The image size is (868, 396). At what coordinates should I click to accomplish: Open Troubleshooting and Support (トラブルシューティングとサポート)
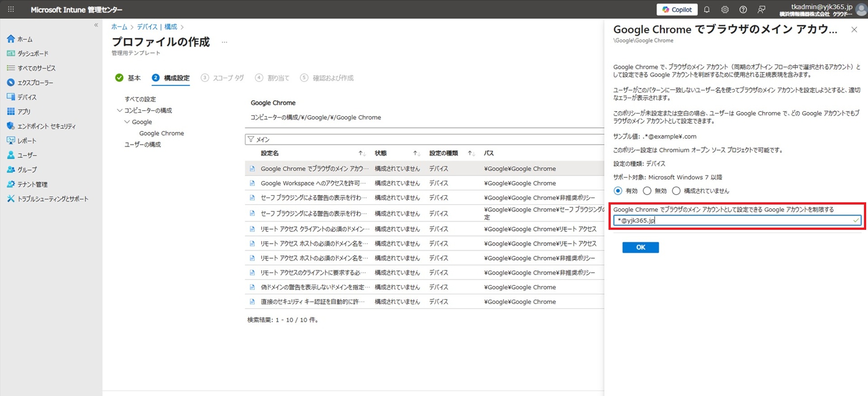coord(52,199)
